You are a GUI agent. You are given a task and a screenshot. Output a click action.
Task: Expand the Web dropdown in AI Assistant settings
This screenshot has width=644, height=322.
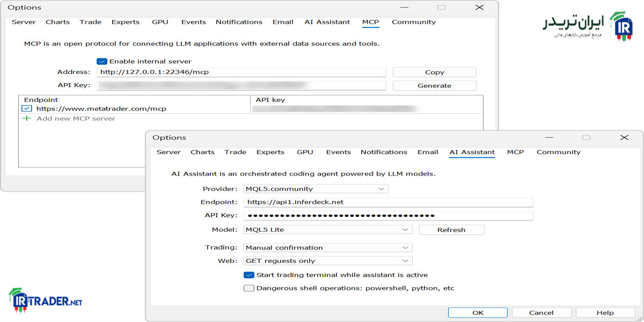click(x=328, y=261)
